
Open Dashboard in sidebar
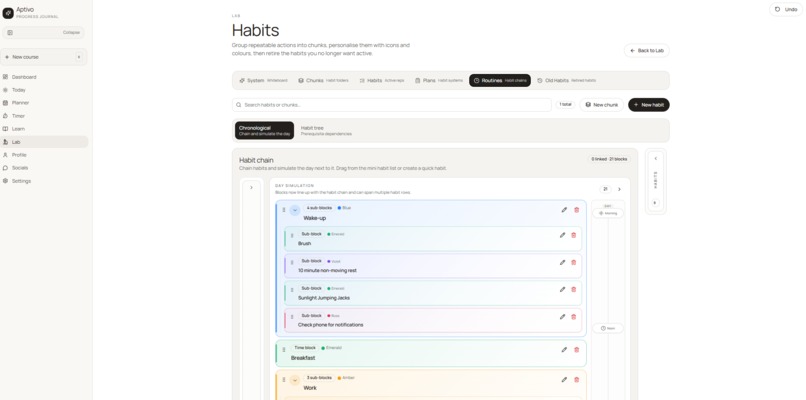coord(44,77)
